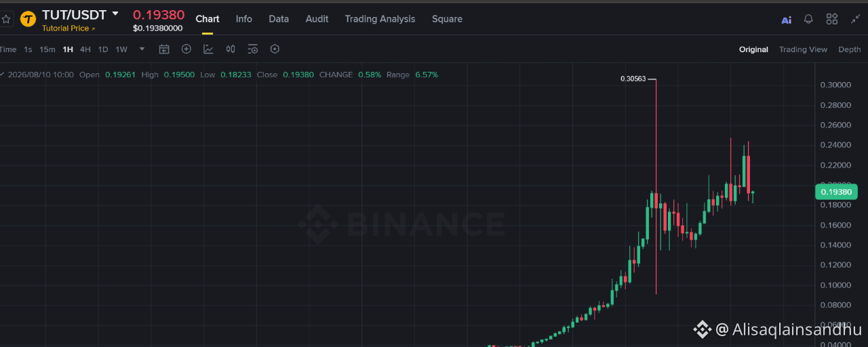Image resolution: width=868 pixels, height=347 pixels.
Task: Click the 0.10000 price axis label
Action: click(x=835, y=285)
